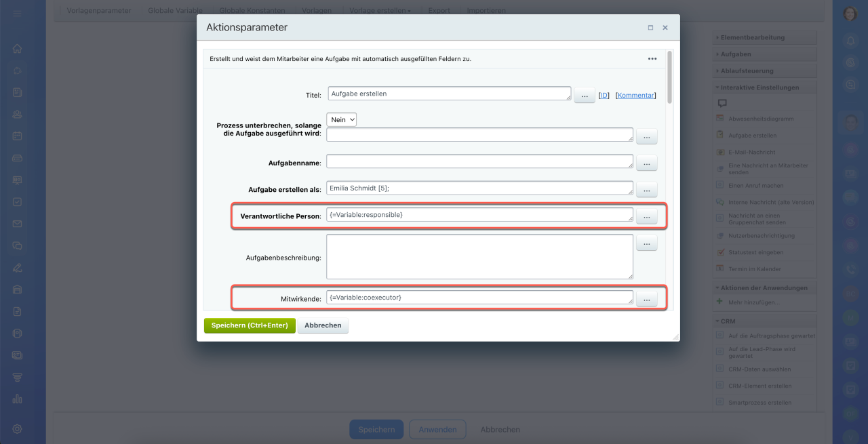This screenshot has width=868, height=444.
Task: Click the dialog's vertical scrollbar
Action: [670, 77]
